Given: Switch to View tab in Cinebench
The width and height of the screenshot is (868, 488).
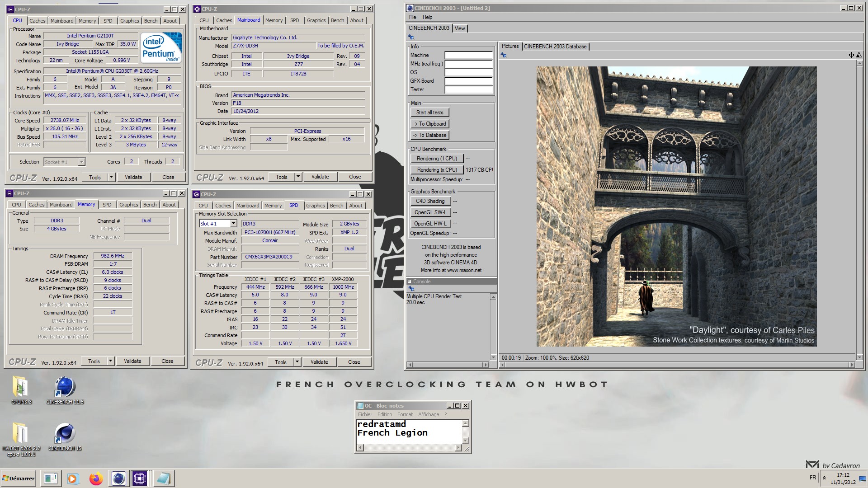Looking at the screenshot, I should tap(460, 28).
